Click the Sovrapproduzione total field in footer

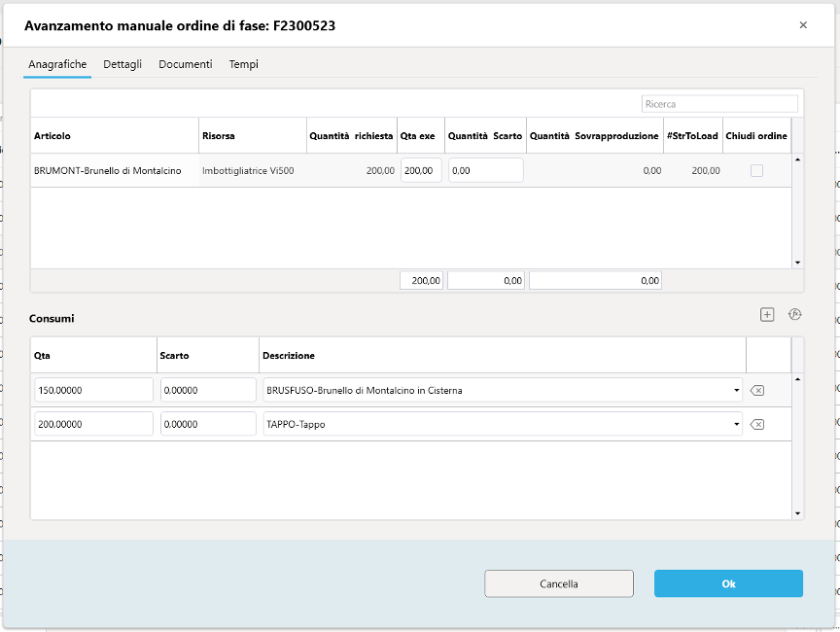(595, 281)
